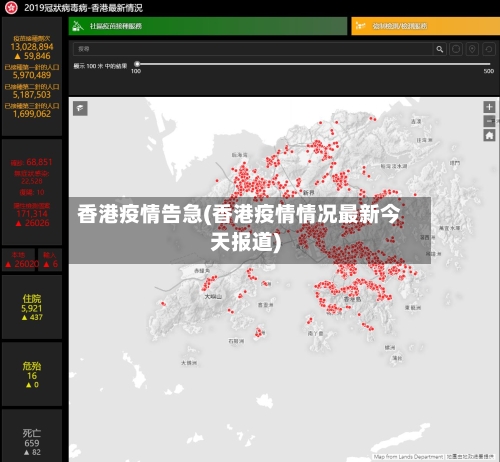The height and width of the screenshot is (462, 500).
Task: Click the magnifying glass search button
Action: click(440, 49)
